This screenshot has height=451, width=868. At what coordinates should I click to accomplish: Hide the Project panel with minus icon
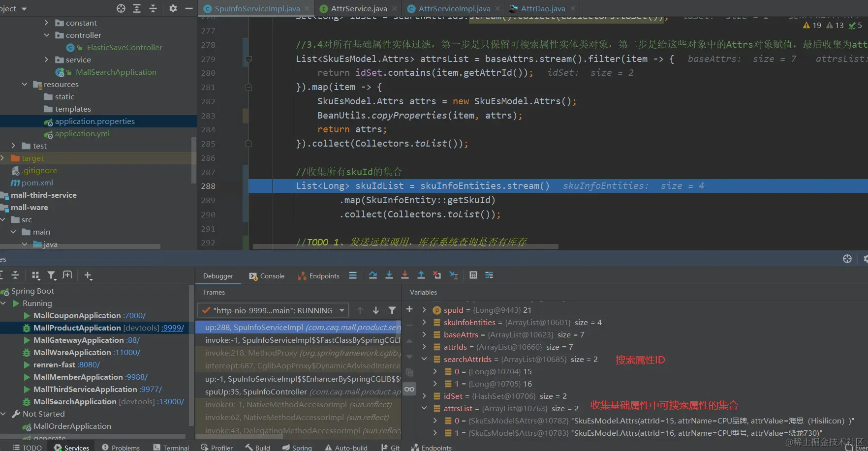pos(189,8)
